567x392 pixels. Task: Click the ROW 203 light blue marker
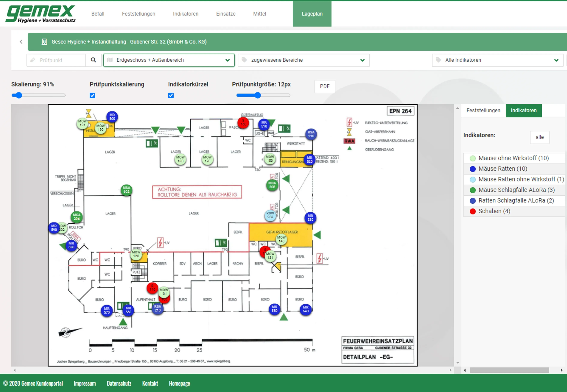pos(270,215)
